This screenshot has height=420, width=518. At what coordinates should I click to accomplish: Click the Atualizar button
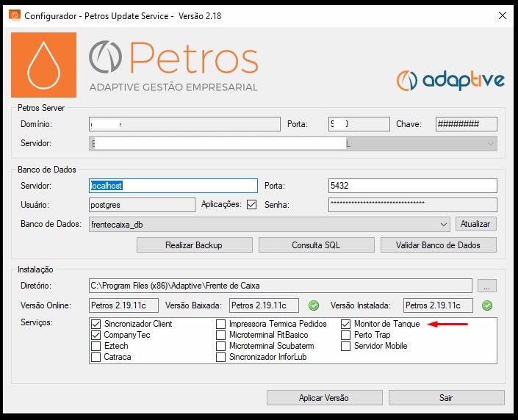tap(475, 224)
